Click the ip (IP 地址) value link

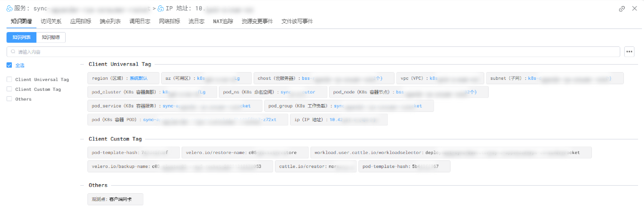click(353, 120)
